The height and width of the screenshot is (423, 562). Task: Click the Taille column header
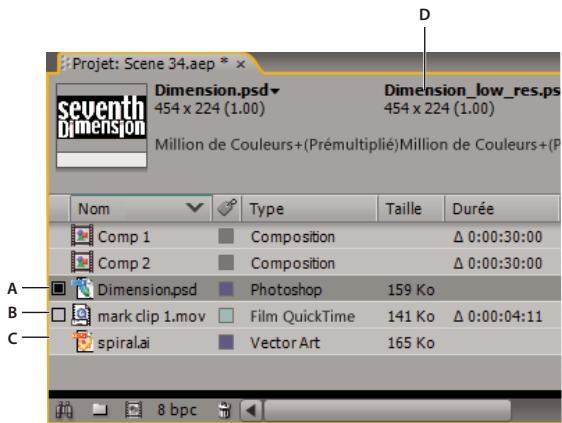click(x=411, y=208)
